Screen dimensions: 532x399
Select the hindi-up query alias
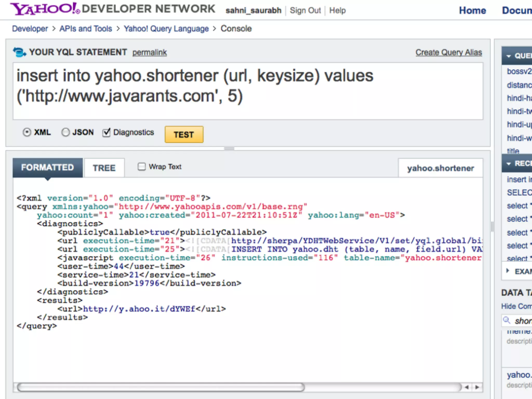pyautogui.click(x=519, y=124)
